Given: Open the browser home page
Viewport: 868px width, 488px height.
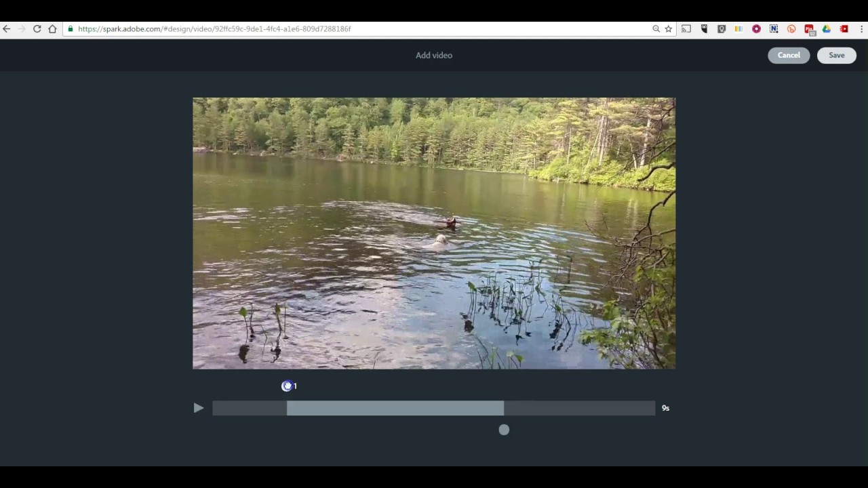Looking at the screenshot, I should 52,29.
